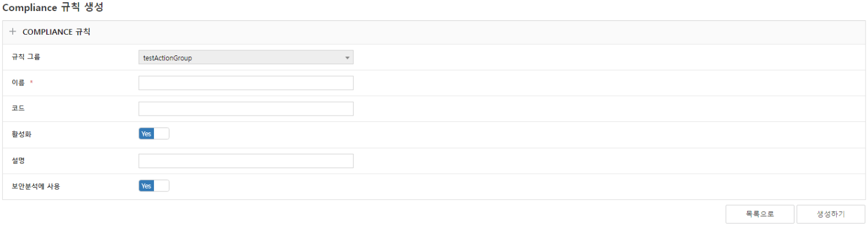Toggle the 활성화 Yes switch
The image size is (868, 226).
(x=154, y=134)
